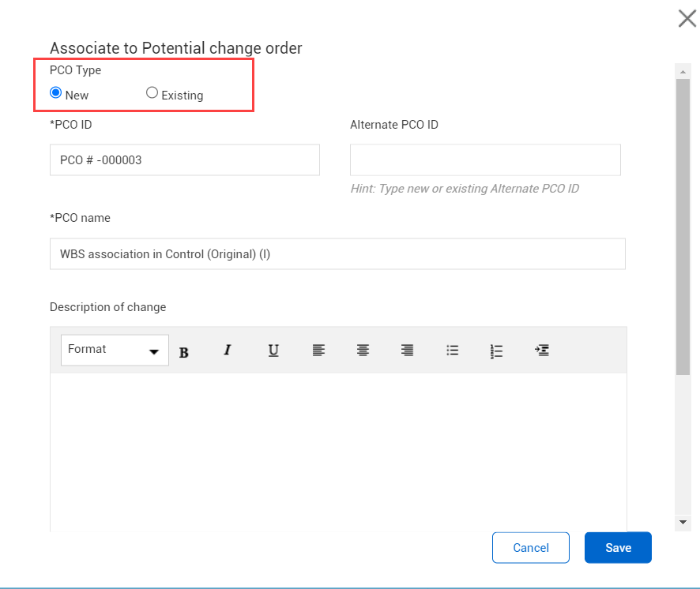
Task: Click the Format dropdown arrow
Action: [154, 351]
